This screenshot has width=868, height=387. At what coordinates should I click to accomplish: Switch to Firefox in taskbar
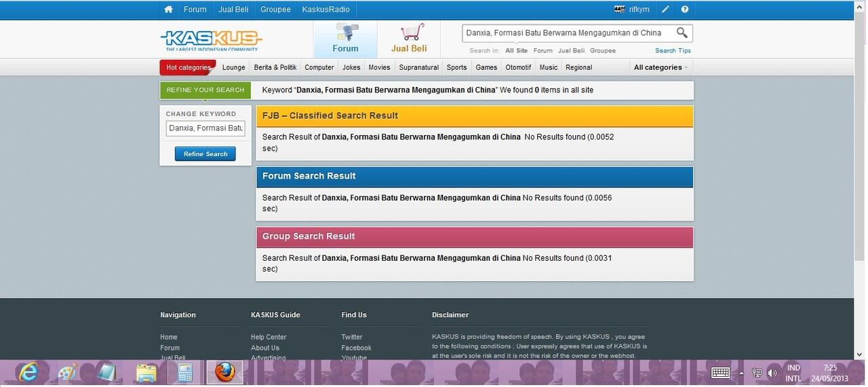[224, 373]
